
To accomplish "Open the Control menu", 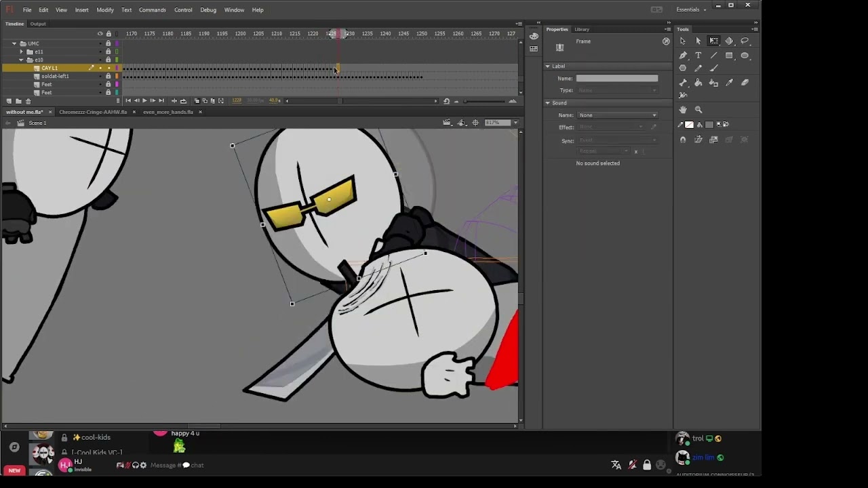I will click(183, 10).
